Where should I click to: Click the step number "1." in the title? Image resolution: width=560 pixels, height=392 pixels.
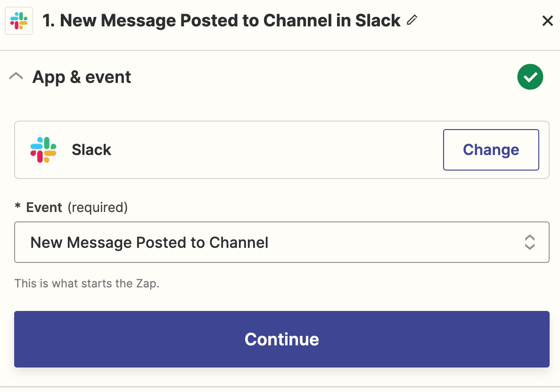tap(49, 21)
